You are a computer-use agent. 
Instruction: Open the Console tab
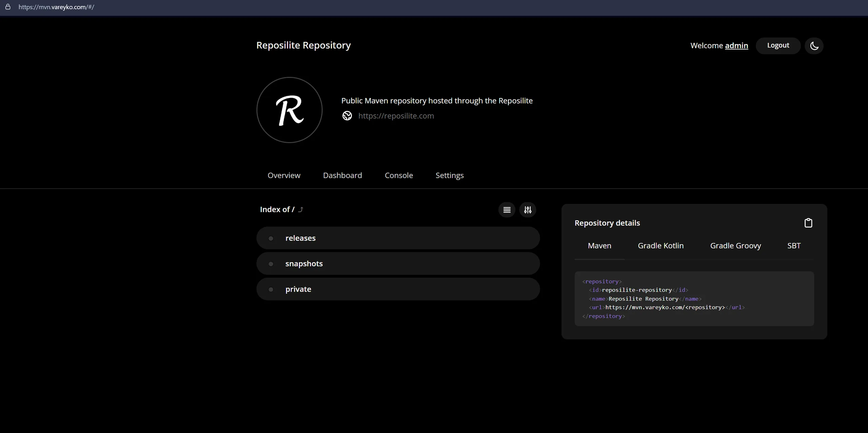(399, 175)
